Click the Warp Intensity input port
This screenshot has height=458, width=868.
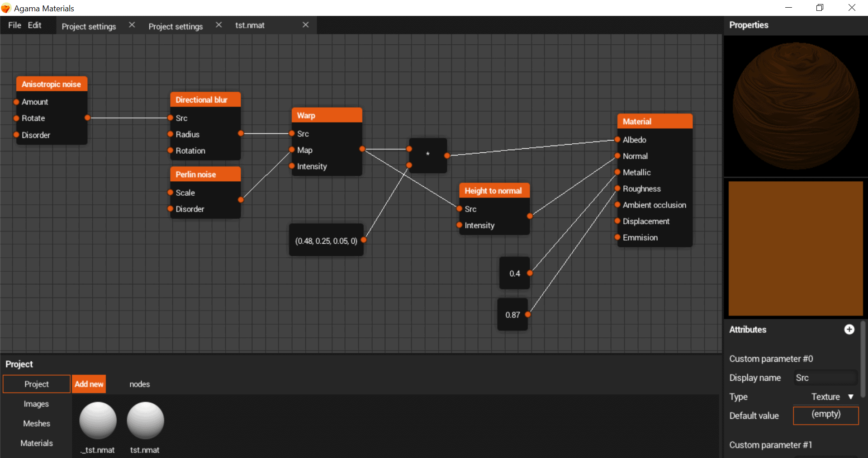(292, 166)
